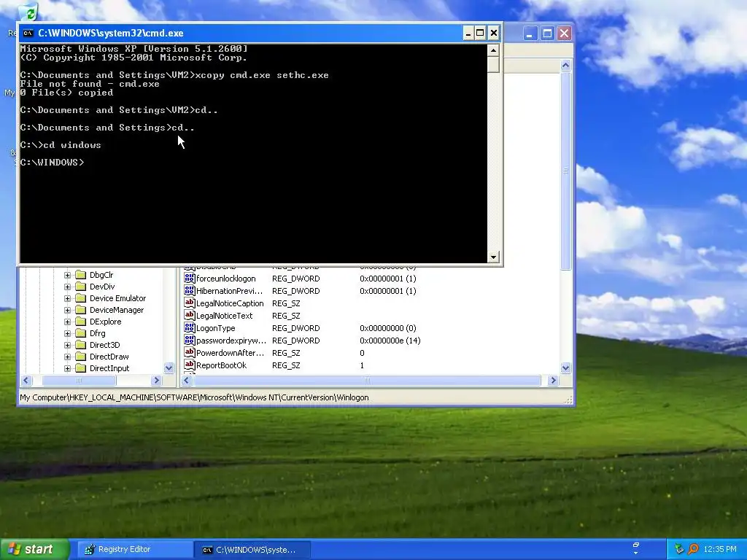Screen dimensions: 747x560
Task: Click the forceunlocklogon DWORD value icon
Action: 189,278
